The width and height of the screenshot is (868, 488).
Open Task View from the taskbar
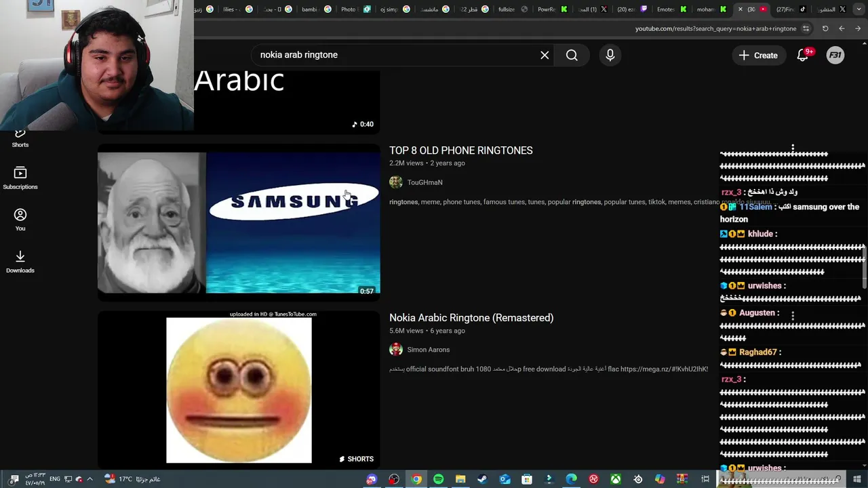(705, 479)
